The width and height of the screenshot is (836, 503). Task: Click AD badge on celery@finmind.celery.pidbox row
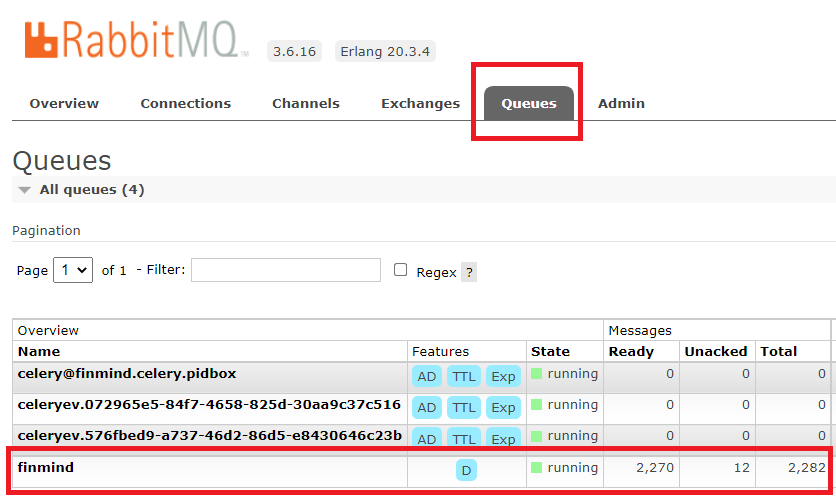427,376
